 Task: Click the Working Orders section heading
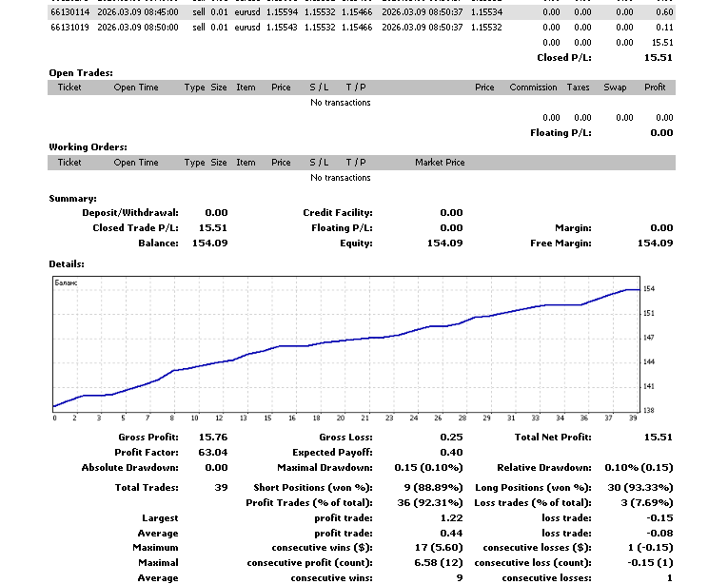88,147
